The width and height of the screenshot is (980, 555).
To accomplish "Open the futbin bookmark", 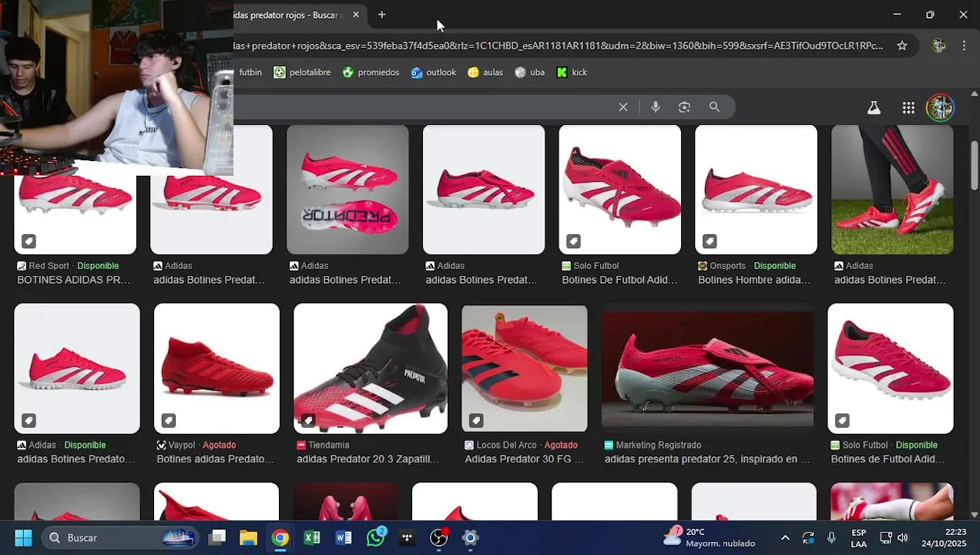I will 250,72.
